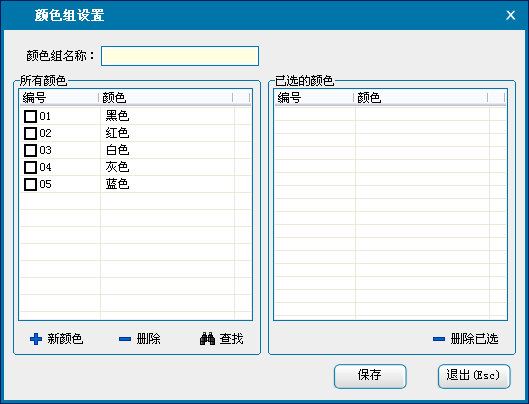Click 颜色 header in 已选的颜色 list
Screen dimensions: 529x404
[x=421, y=98]
